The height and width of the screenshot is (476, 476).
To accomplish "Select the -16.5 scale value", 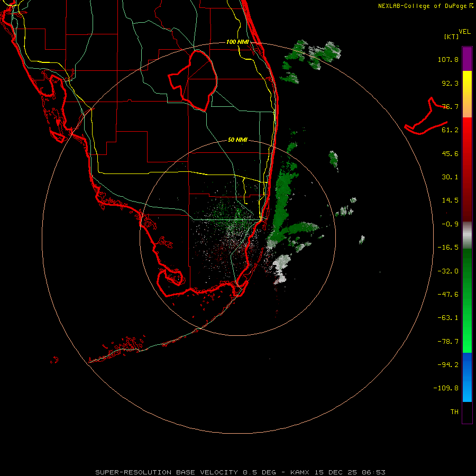I will point(448,248).
